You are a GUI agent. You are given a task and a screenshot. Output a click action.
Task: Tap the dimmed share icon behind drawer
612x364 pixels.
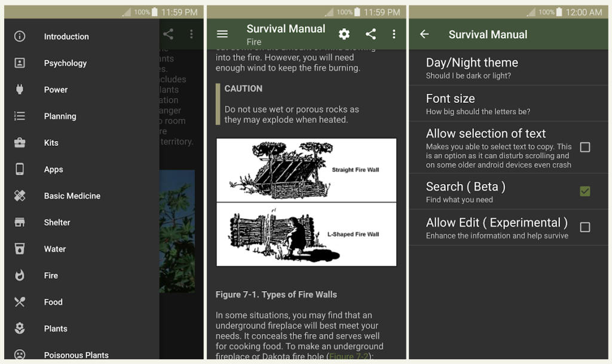pos(168,34)
